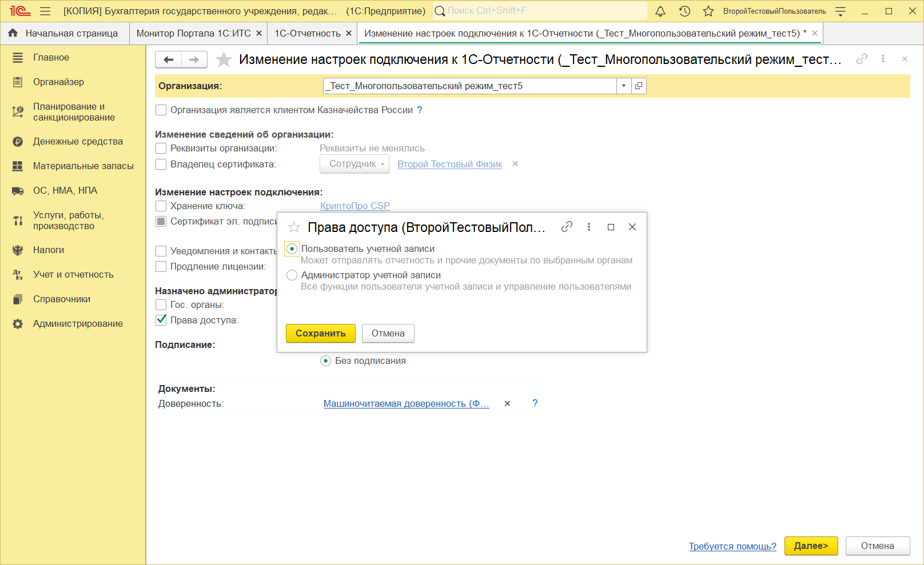Image resolution: width=924 pixels, height=565 pixels.
Task: Star the Права доступа dialog
Action: (x=294, y=227)
